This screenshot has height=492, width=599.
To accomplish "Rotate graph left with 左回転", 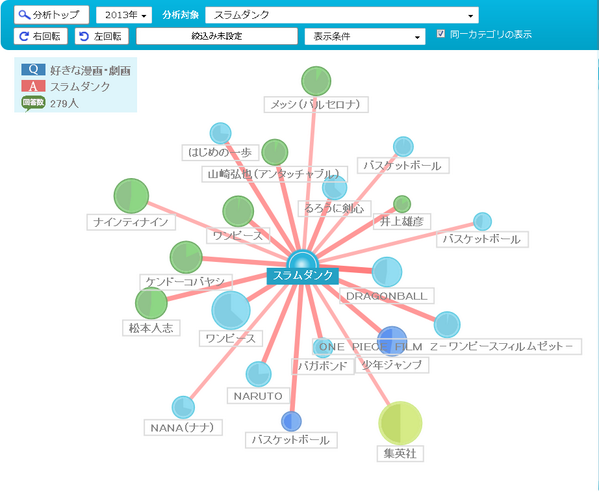I will 102,36.
